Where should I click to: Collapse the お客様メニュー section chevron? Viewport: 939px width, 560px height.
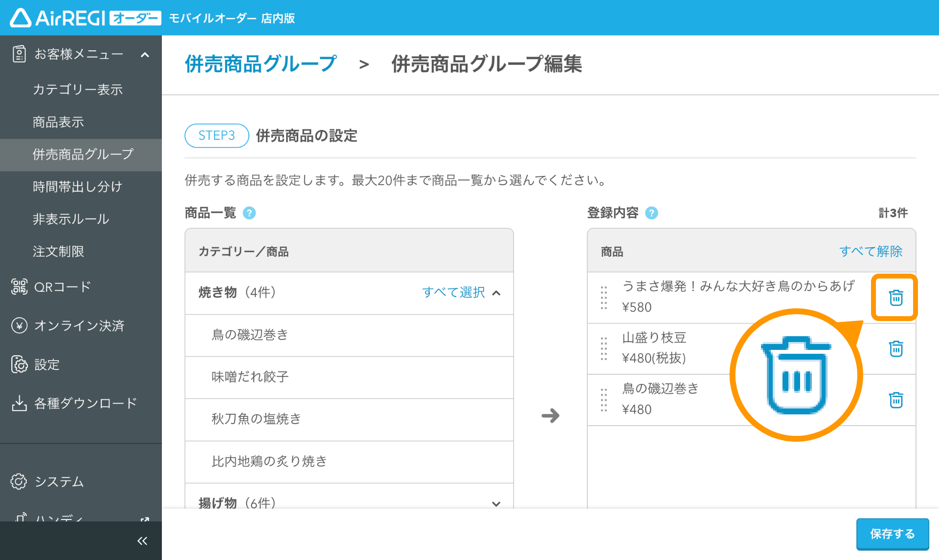point(145,54)
